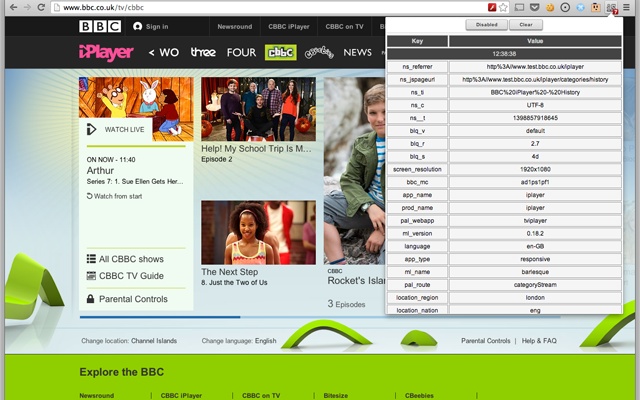Open CBBC TV Guide
Viewport: 640px width, 400px height.
(125, 276)
